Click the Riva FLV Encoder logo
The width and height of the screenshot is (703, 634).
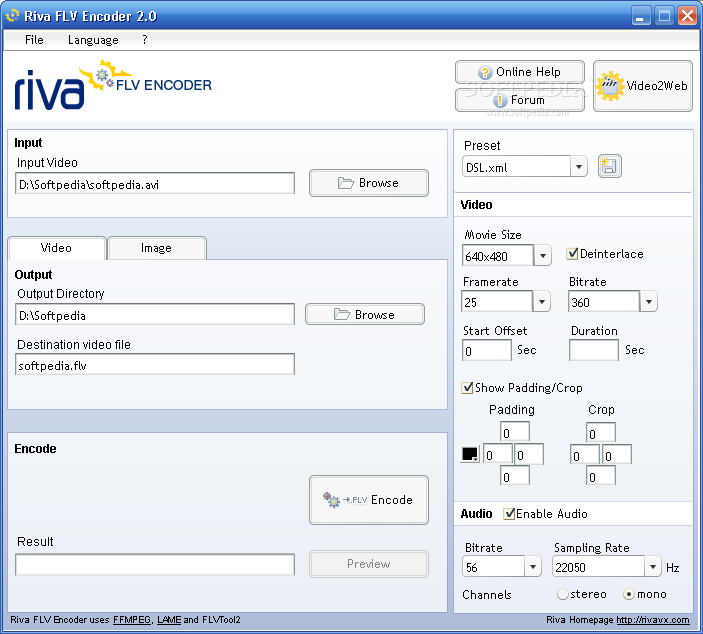[x=113, y=85]
